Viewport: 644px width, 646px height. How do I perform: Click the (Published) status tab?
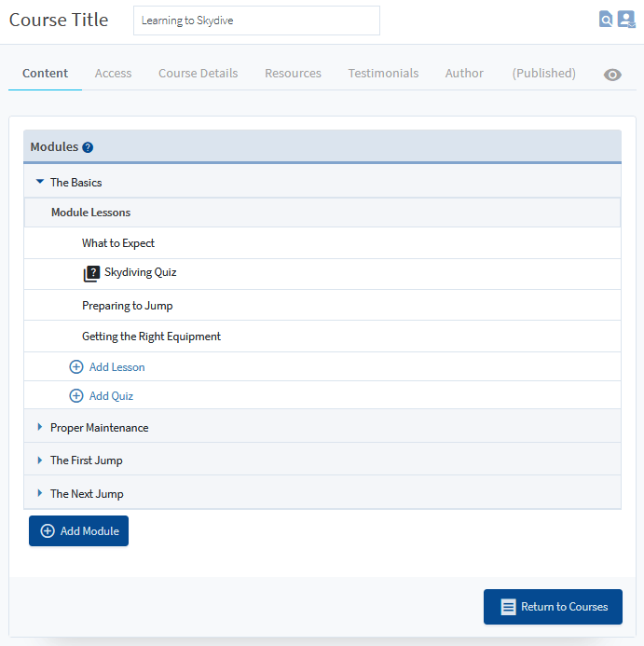pyautogui.click(x=544, y=74)
